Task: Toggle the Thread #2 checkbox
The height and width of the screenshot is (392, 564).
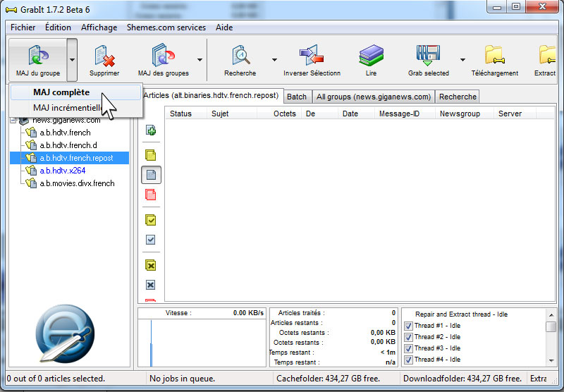Action: tap(408, 337)
